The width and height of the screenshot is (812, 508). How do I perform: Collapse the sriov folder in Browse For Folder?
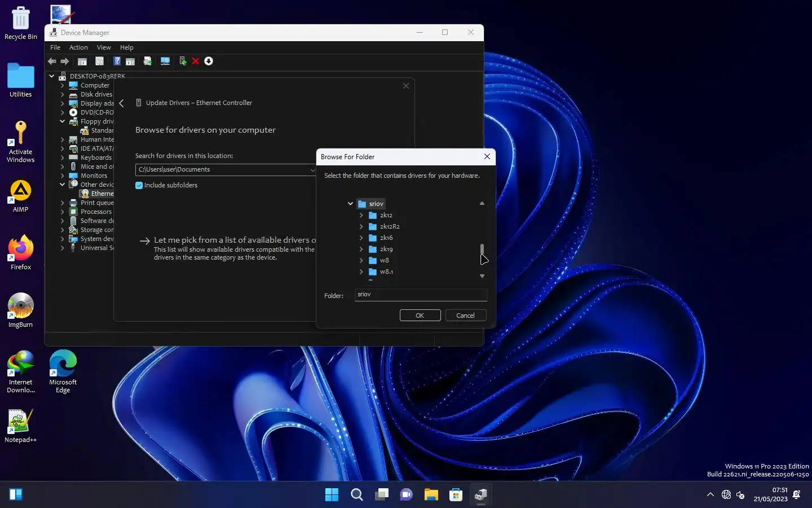[x=350, y=204]
